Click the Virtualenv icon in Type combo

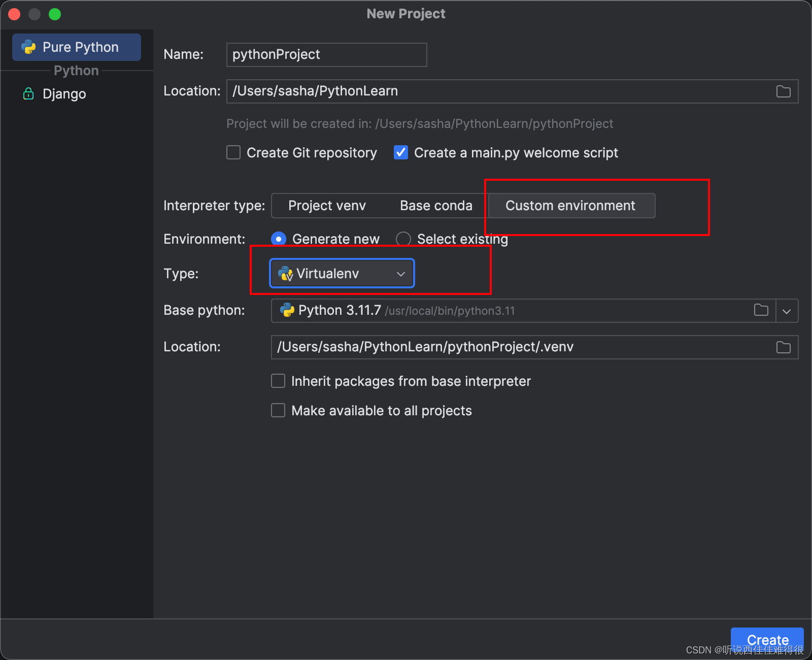pyautogui.click(x=286, y=274)
